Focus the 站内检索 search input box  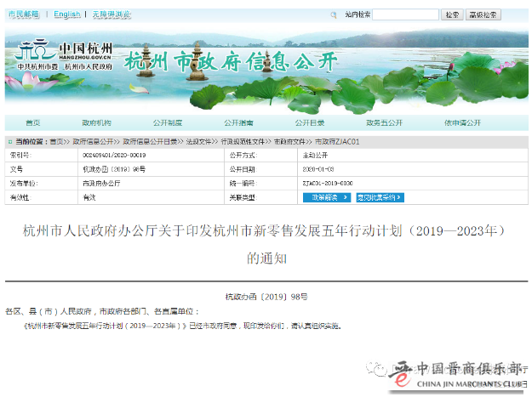click(x=405, y=15)
